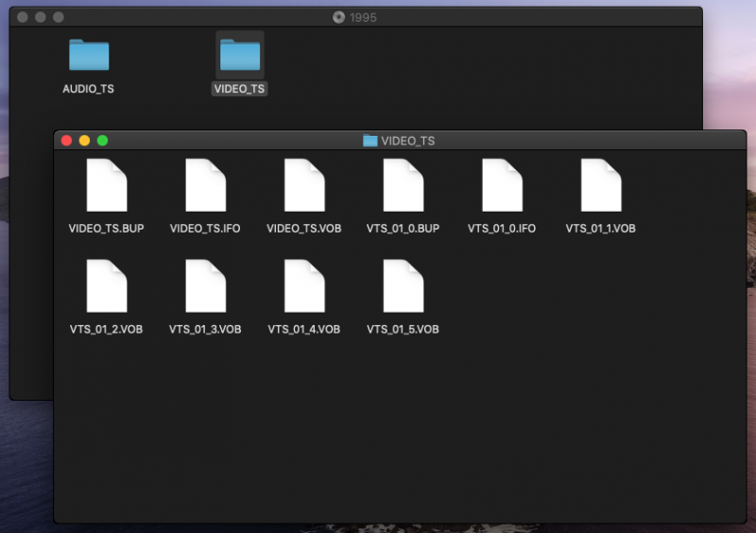The image size is (756, 533).
Task: Click the disc icon in 1995 title bar
Action: (x=339, y=17)
